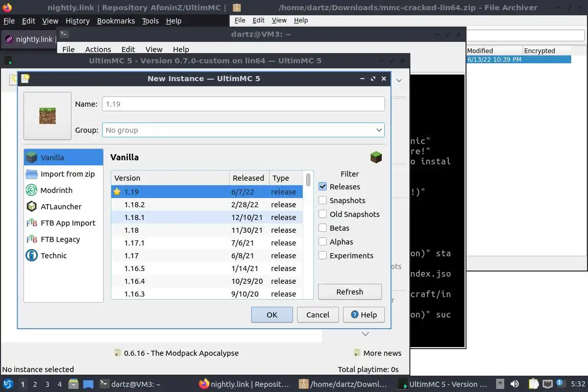Open the Group dropdown combo box
This screenshot has width=588, height=392.
(x=243, y=130)
